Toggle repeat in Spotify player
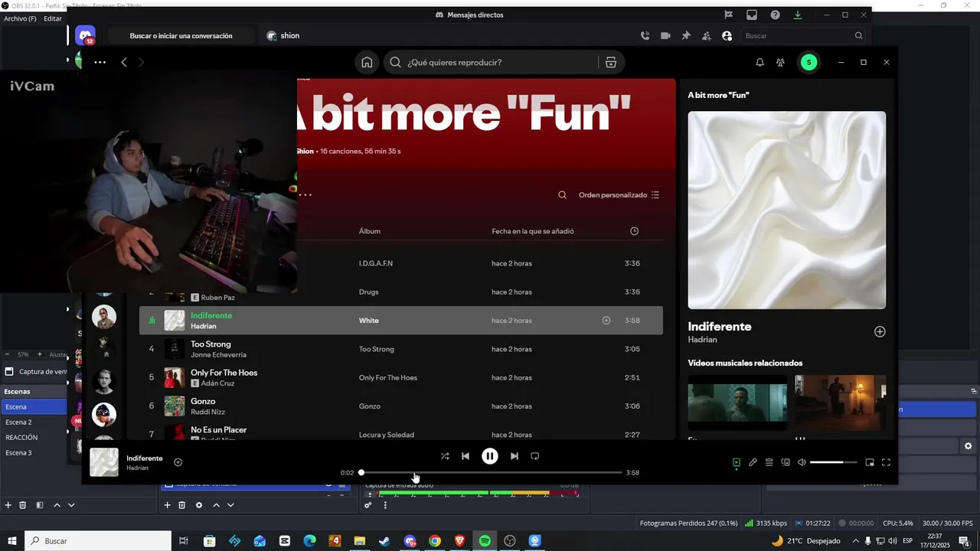The width and height of the screenshot is (980, 551). (x=535, y=456)
